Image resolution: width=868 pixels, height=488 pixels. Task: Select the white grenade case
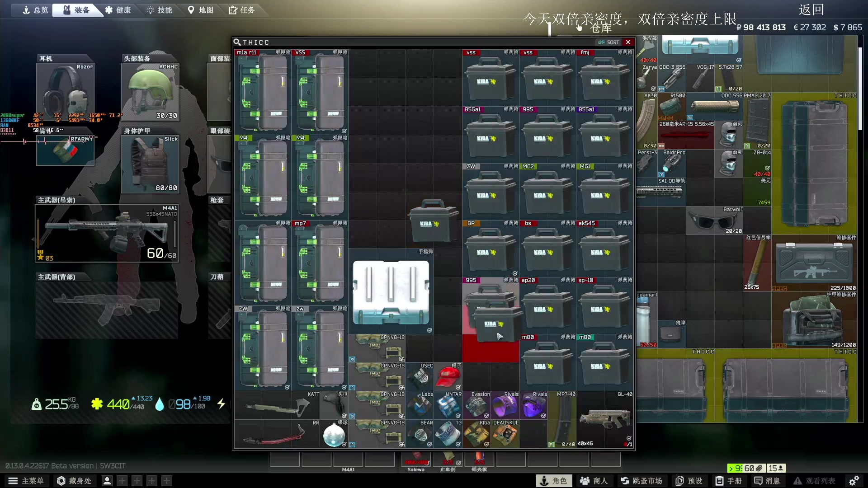click(391, 291)
